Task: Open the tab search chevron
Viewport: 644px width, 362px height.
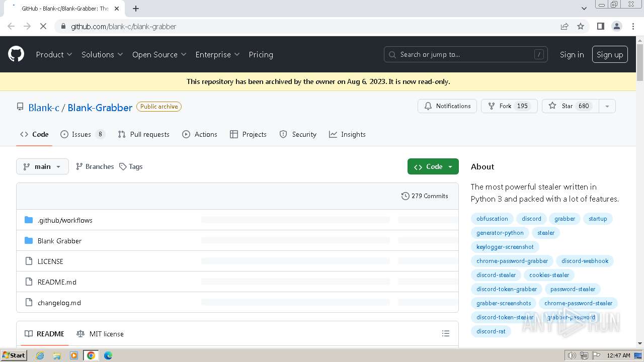Action: pyautogui.click(x=584, y=9)
